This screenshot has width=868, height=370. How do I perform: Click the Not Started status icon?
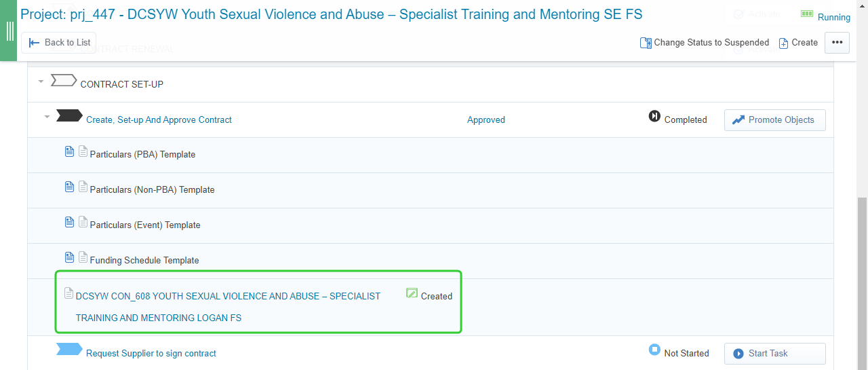(654, 350)
